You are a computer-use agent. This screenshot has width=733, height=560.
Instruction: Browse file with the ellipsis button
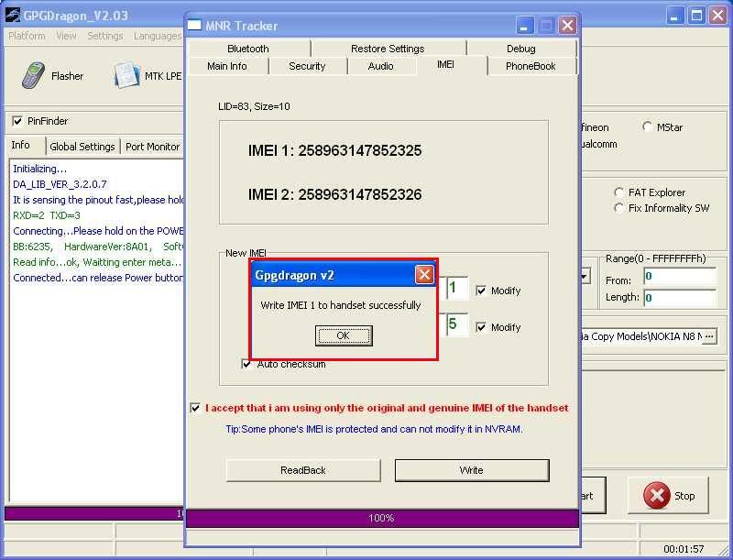tap(709, 336)
